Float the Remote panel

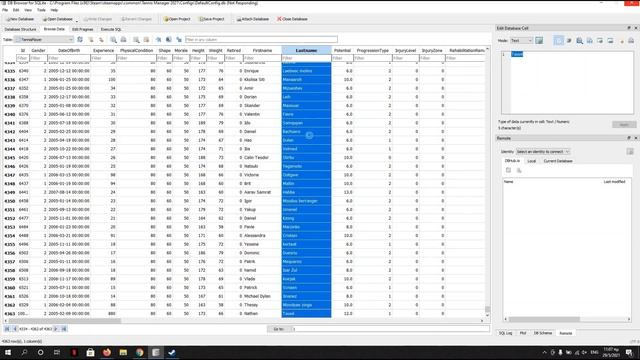point(629,138)
